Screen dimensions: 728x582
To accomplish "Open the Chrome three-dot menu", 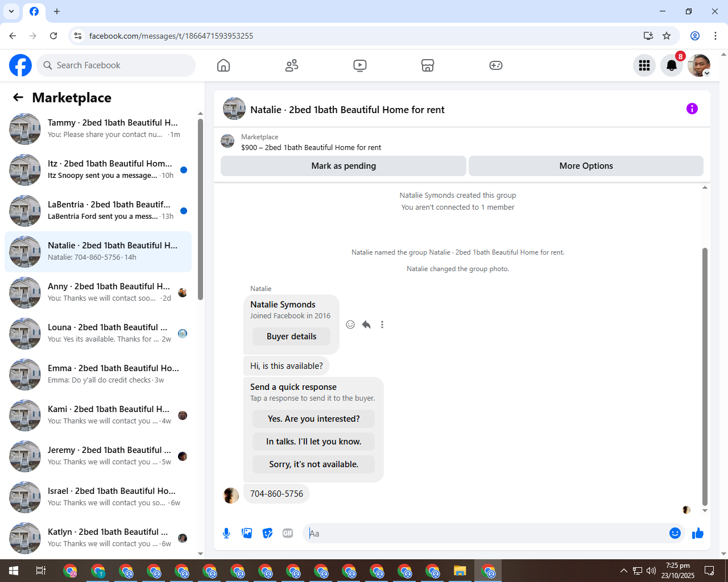I will click(x=715, y=36).
